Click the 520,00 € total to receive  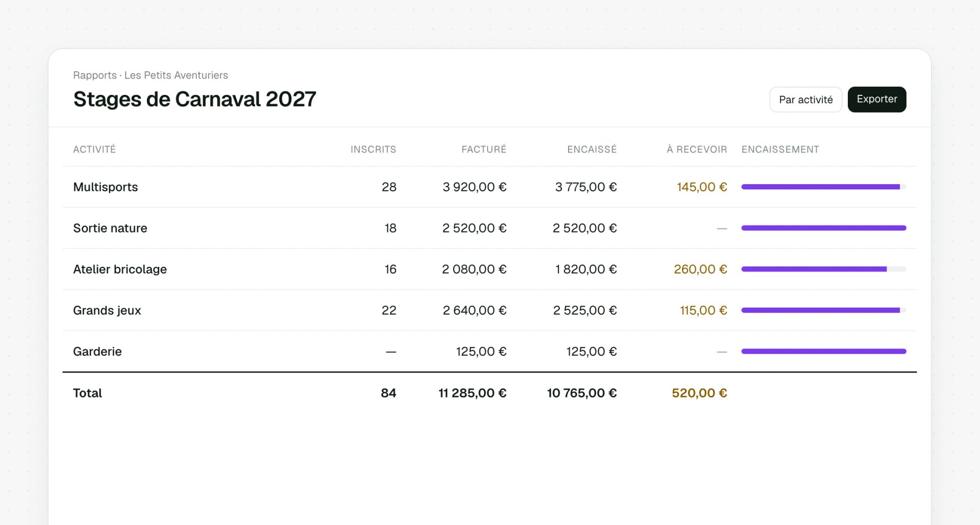coord(699,393)
